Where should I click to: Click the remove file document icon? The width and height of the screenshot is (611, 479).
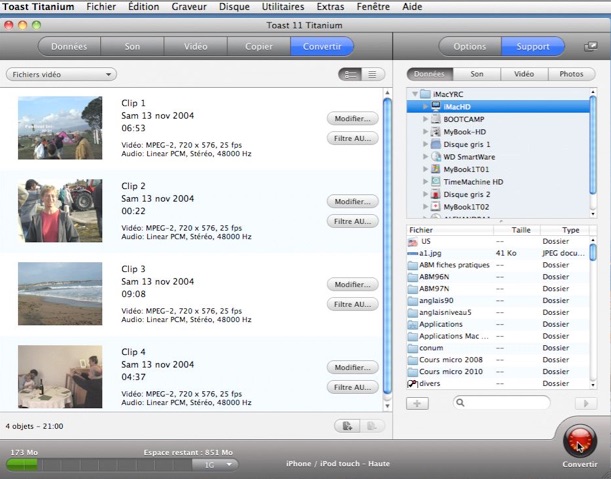point(372,426)
